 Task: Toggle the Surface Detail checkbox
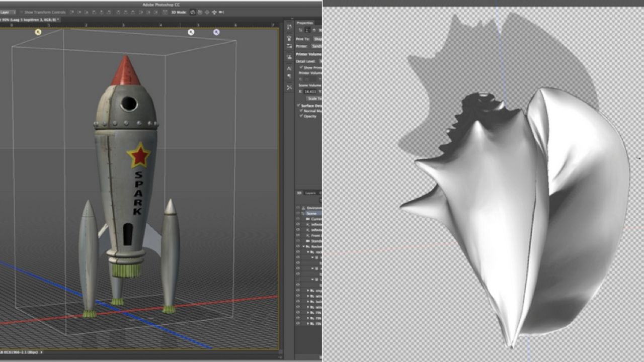click(x=299, y=106)
